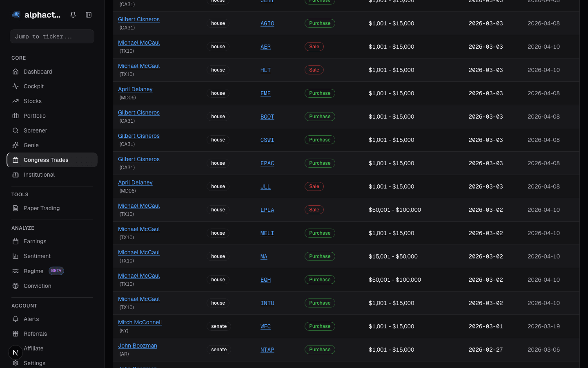Viewport: 588px width, 368px height.
Task: Click the round N avatar button
Action: (16, 352)
